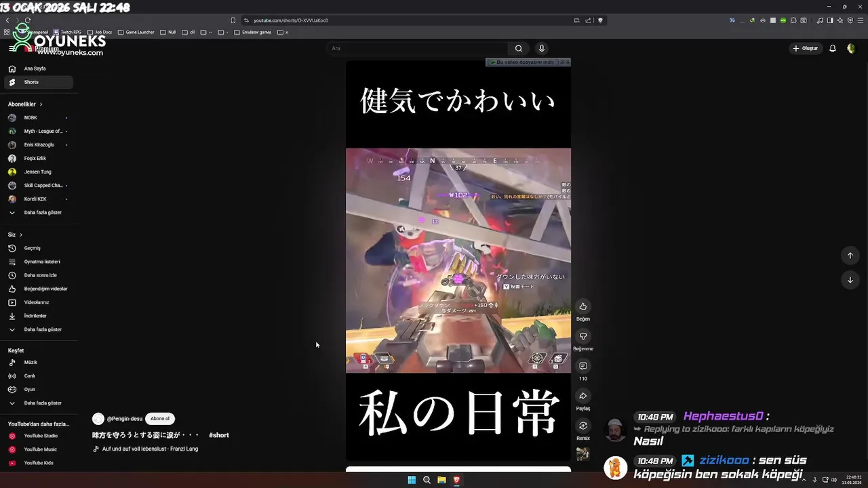Image resolution: width=868 pixels, height=488 pixels.
Task: Dislike the Short with the Beğenme button
Action: (583, 336)
